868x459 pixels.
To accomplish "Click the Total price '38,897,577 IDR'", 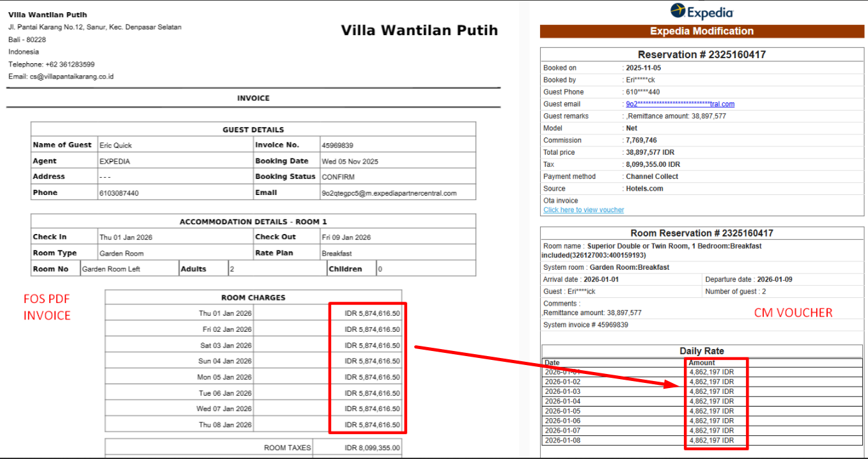I will [650, 153].
